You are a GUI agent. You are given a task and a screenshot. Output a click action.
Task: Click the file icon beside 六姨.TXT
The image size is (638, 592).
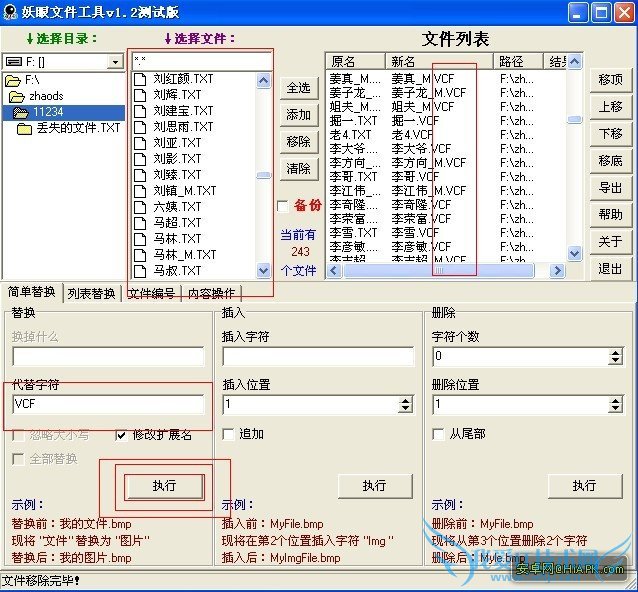[x=140, y=207]
